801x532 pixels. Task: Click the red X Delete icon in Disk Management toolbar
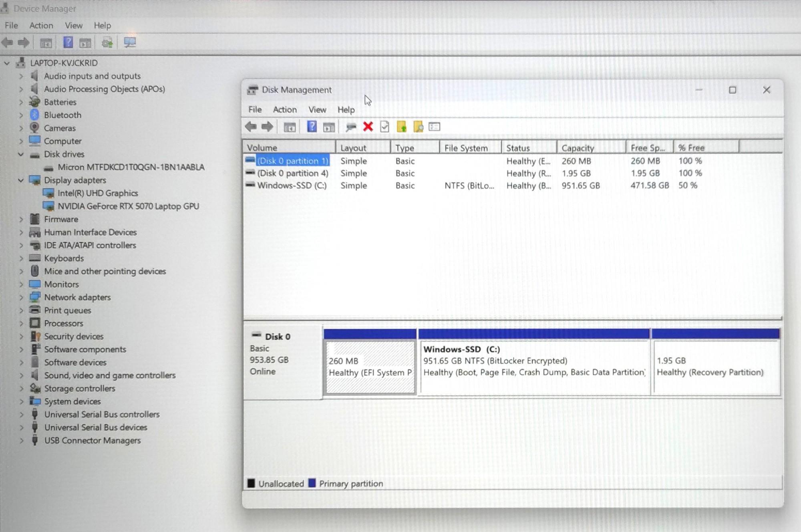tap(368, 127)
